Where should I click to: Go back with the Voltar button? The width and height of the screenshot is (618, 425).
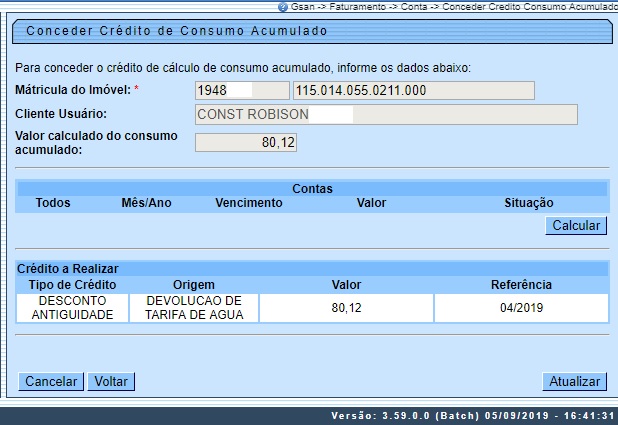pos(110,381)
